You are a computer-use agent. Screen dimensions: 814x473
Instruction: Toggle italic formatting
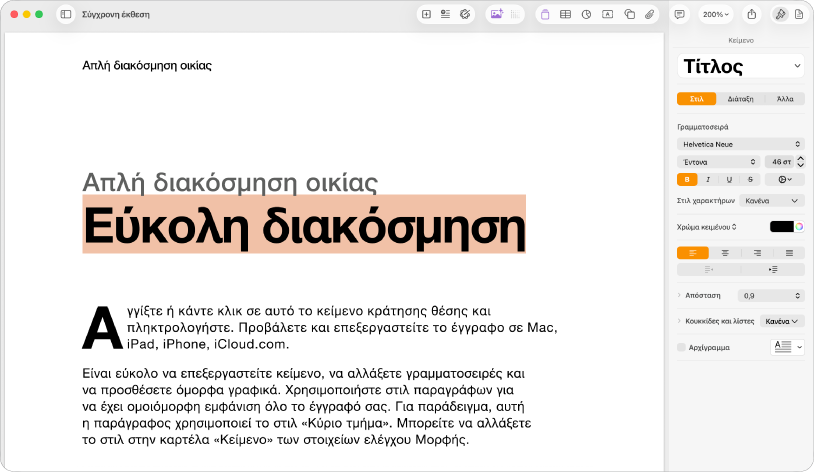[708, 180]
